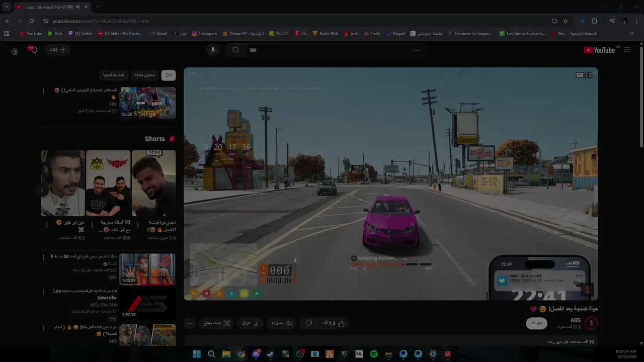Viewport: 644px width, 362px height.
Task: Open the 1:05:59 prison video thumbnail
Action: [x=147, y=269]
